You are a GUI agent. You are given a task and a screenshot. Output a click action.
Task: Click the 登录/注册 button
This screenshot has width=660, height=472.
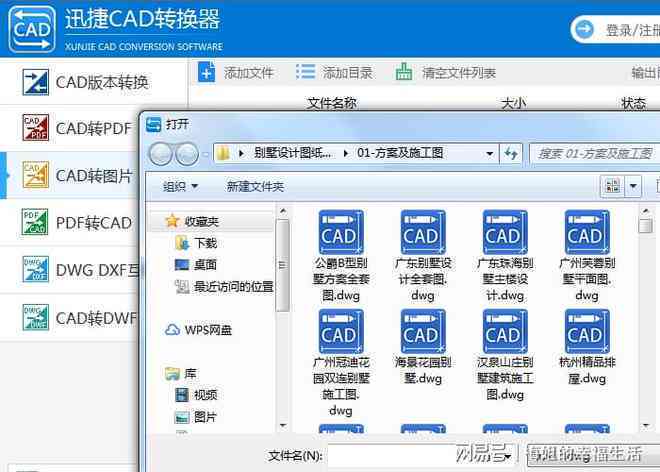(616, 30)
